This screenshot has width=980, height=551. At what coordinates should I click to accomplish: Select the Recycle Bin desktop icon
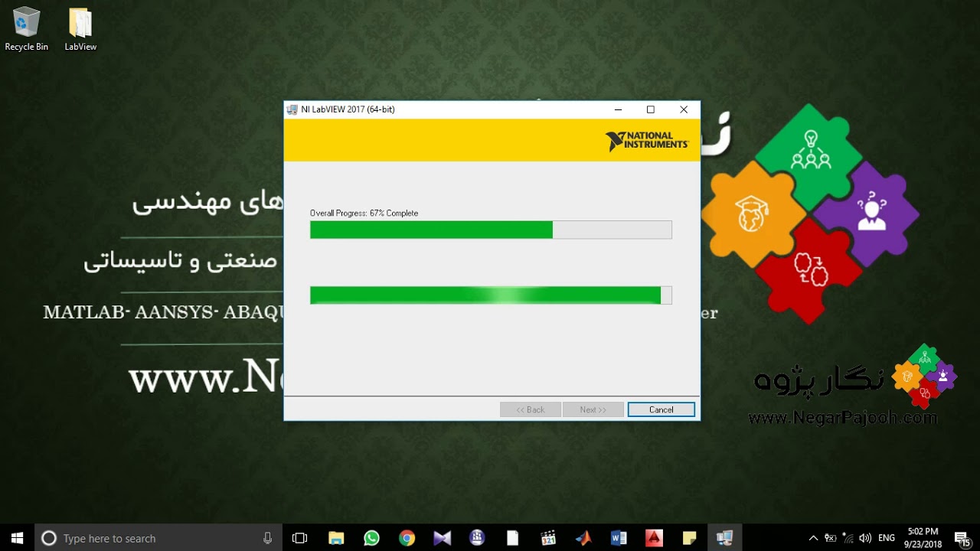(26, 29)
